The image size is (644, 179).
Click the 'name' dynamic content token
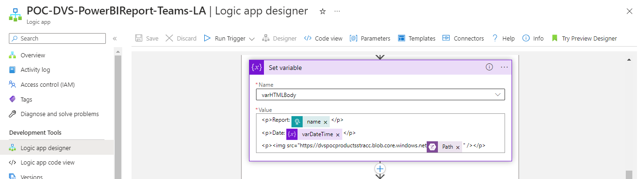coord(310,122)
